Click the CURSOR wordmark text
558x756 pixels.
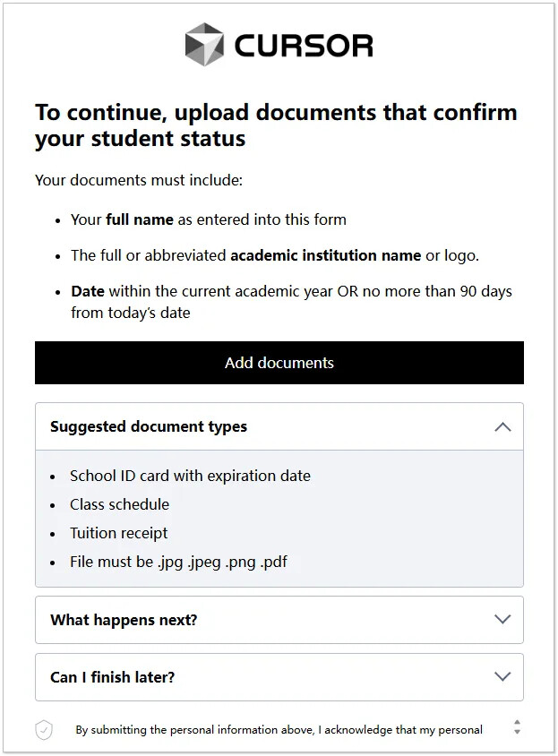pos(304,46)
